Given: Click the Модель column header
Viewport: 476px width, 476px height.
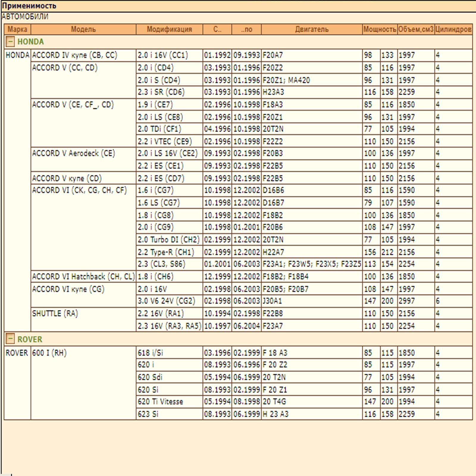Looking at the screenshot, I should point(83,29).
